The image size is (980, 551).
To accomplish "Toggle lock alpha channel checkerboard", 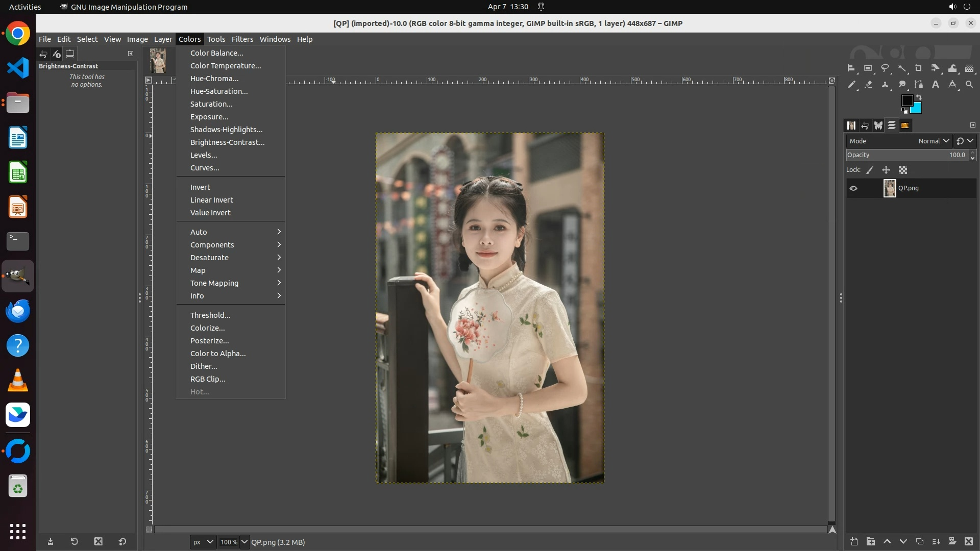I will pyautogui.click(x=903, y=170).
